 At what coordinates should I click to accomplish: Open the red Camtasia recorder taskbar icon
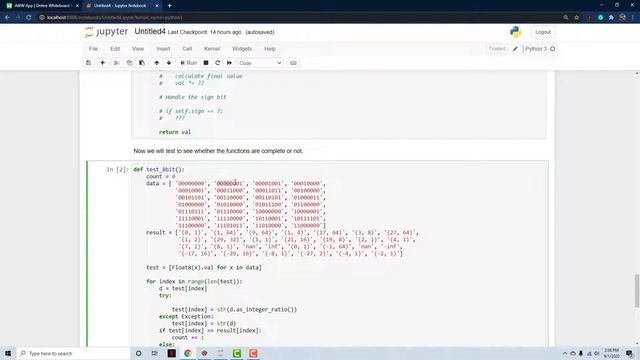(x=253, y=353)
